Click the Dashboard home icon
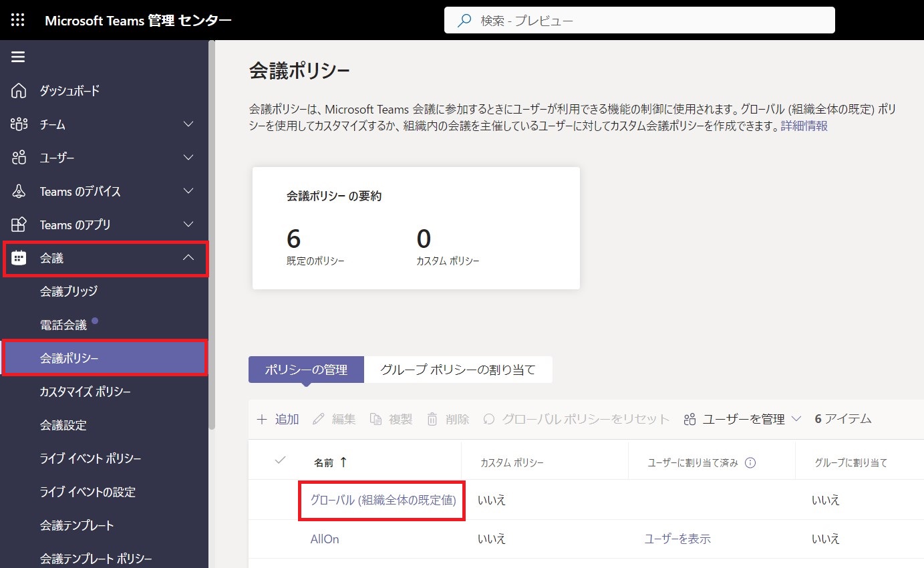The width and height of the screenshot is (924, 568). [x=19, y=91]
